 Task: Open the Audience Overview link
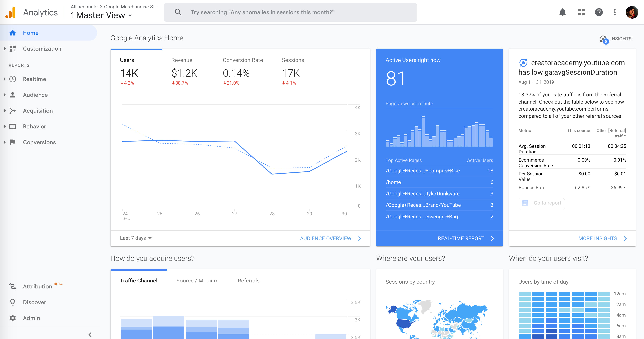326,238
